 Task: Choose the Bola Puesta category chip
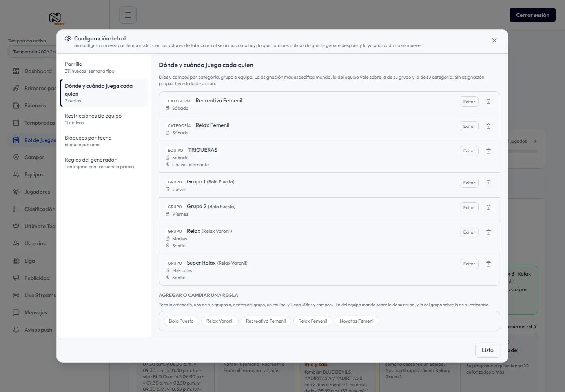click(x=181, y=321)
